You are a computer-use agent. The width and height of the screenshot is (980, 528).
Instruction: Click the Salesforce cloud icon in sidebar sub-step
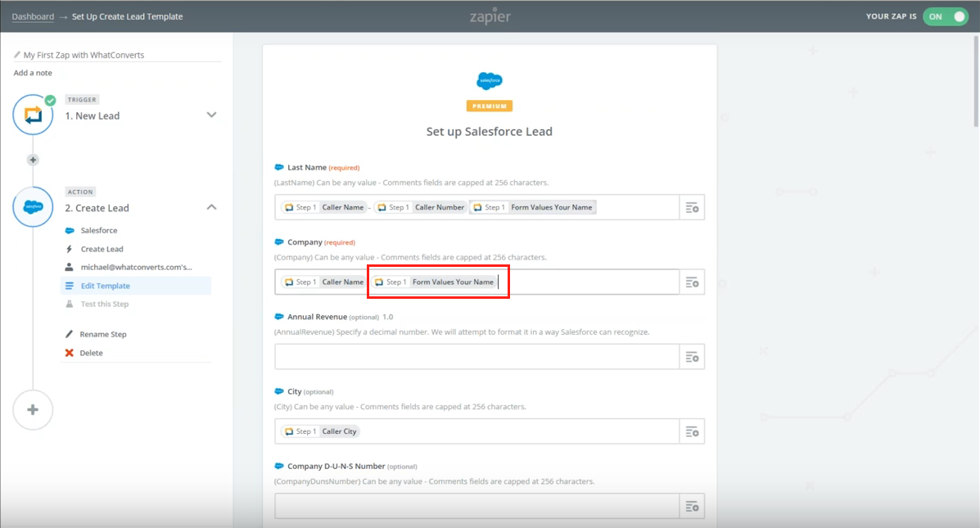click(x=70, y=231)
